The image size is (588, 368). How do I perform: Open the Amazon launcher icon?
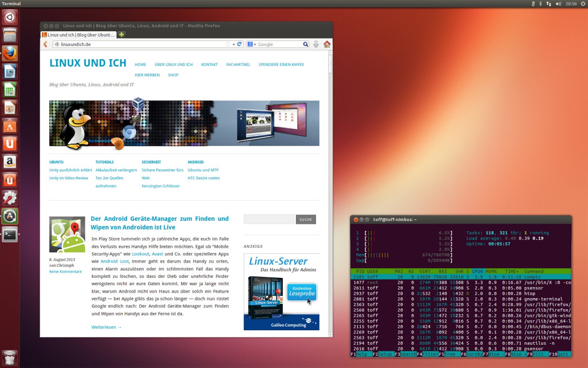(x=10, y=161)
